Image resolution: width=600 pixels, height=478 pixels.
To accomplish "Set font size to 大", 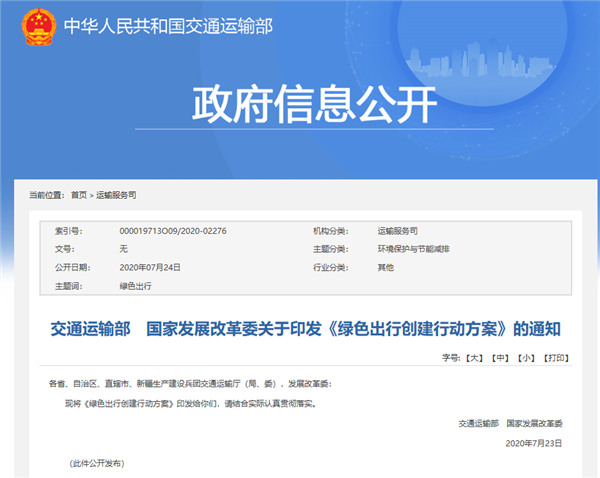I will [474, 358].
